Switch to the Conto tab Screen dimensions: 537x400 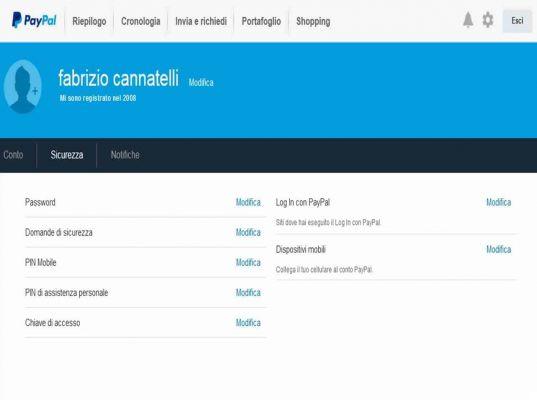(13, 155)
